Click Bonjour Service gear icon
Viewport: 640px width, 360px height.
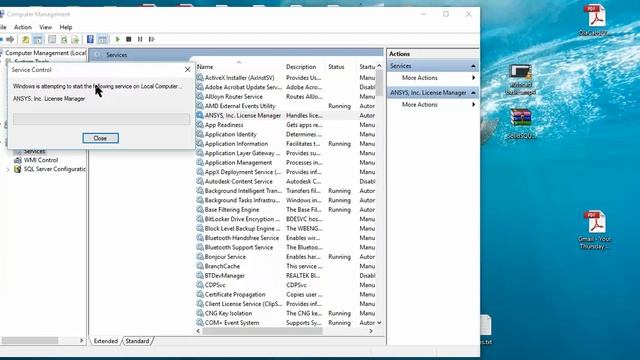pyautogui.click(x=200, y=257)
